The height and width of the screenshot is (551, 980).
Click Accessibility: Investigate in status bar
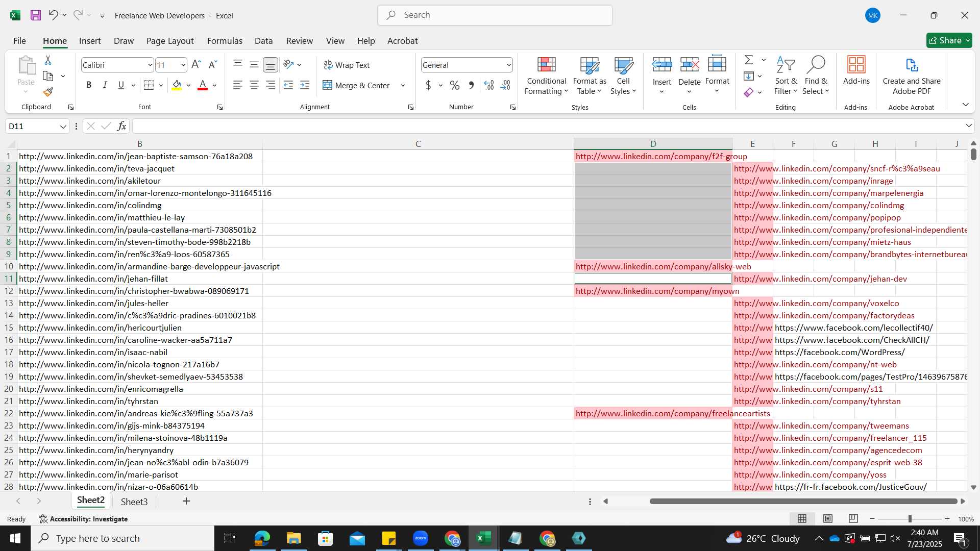coord(83,519)
